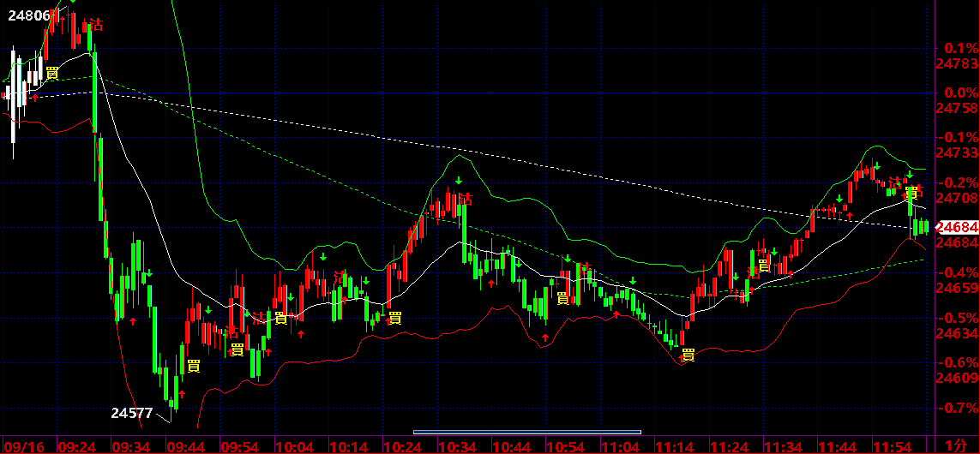Click the horizontal scrollbar thumb below chart

(527, 432)
